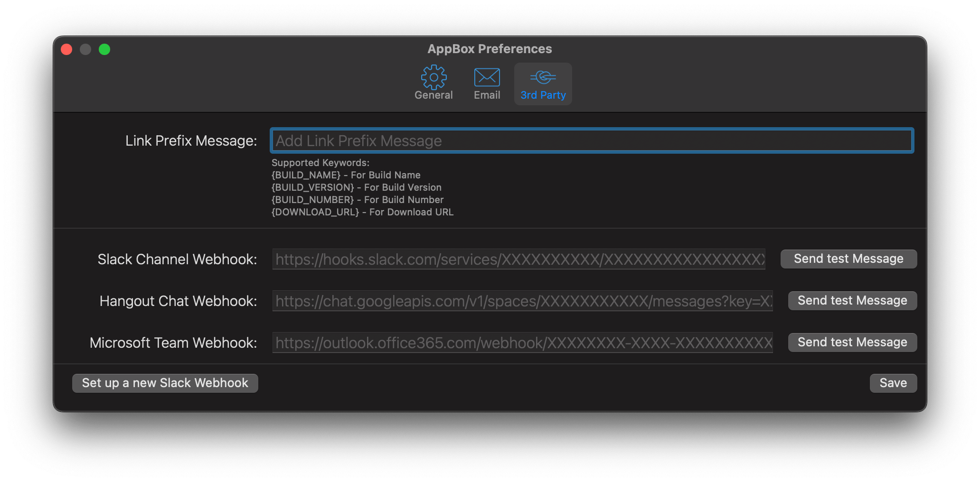Click the 3rd Party knot icon
Screen dimensions: 980x482
[543, 77]
